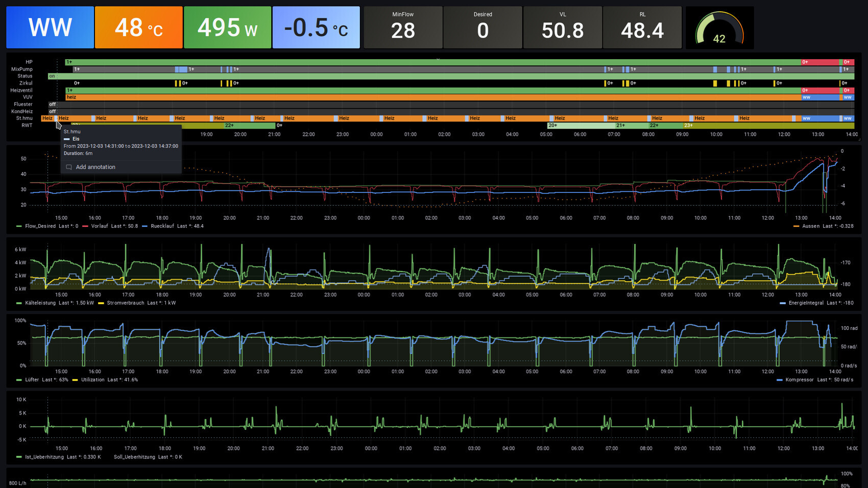Grab the state timeline panel resize handle
Viewport: 868px width, 488px height.
click(859, 139)
